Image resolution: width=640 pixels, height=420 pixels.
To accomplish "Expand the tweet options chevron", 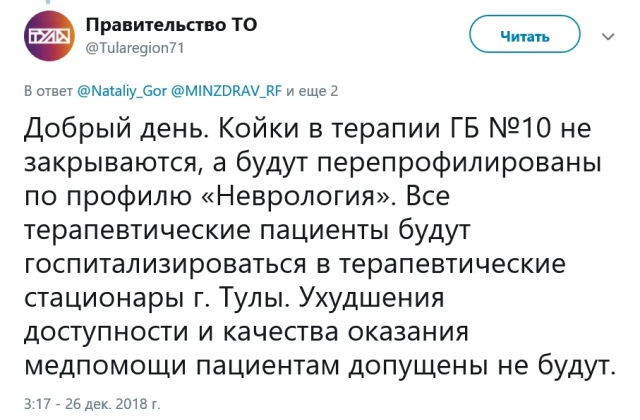I will [608, 36].
